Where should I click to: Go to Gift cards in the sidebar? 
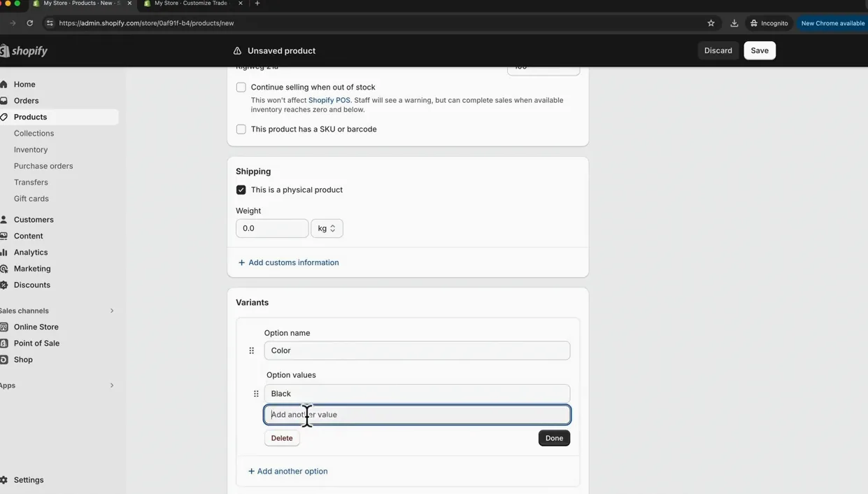point(31,199)
